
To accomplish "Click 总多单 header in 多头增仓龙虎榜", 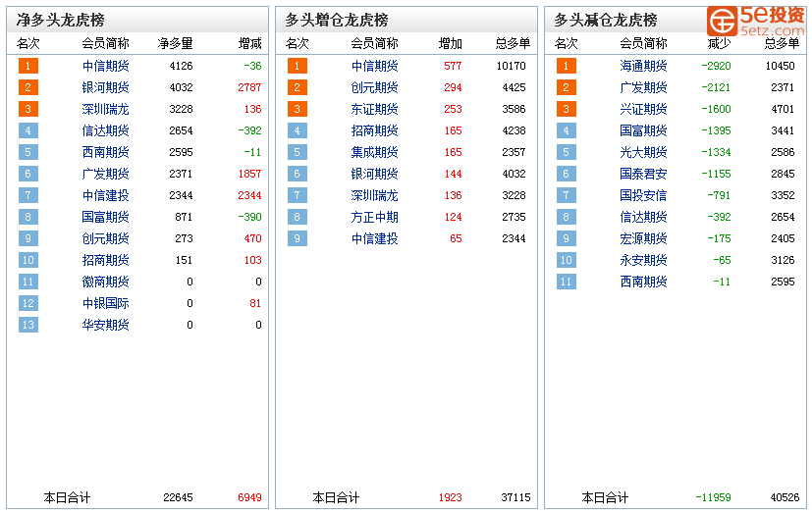I will 514,44.
